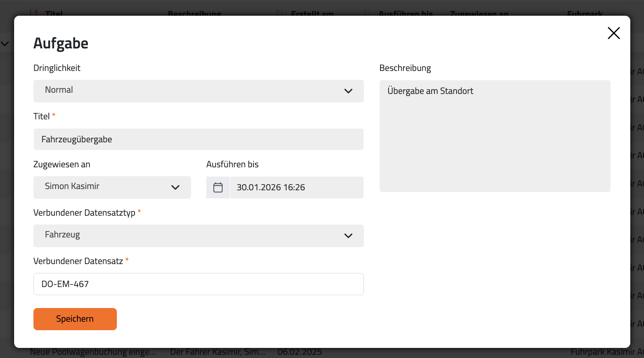Select the Verbundener Datensatz field DO-EM-467

pyautogui.click(x=198, y=284)
